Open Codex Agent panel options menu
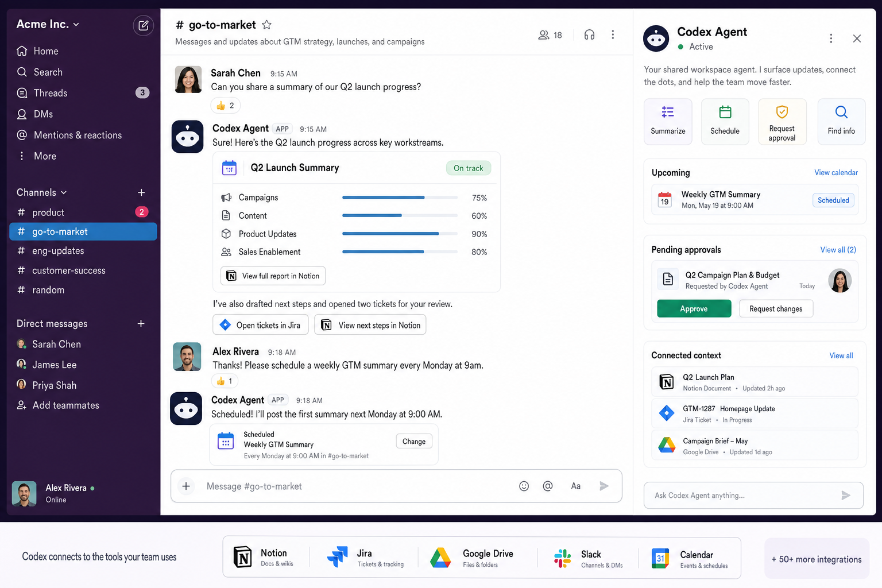Image resolution: width=882 pixels, height=588 pixels. point(831,38)
